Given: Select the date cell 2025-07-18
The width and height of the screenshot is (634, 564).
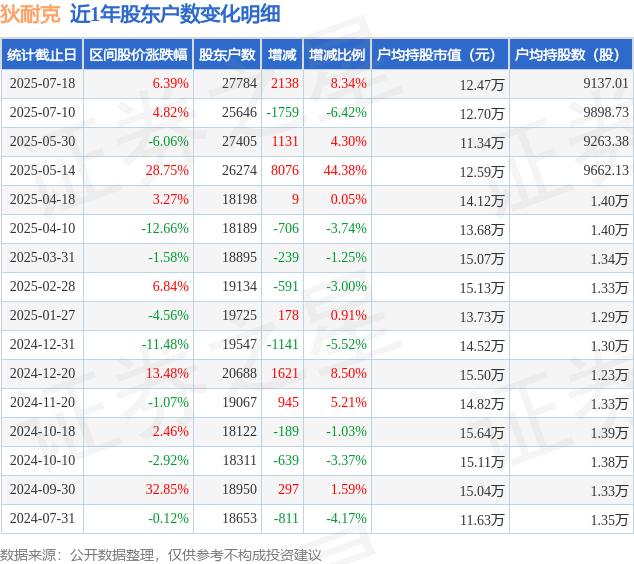Looking at the screenshot, I should pyautogui.click(x=42, y=83).
